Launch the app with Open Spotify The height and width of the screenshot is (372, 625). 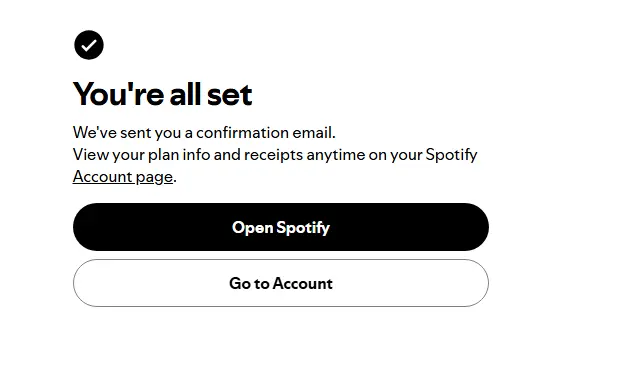281,227
